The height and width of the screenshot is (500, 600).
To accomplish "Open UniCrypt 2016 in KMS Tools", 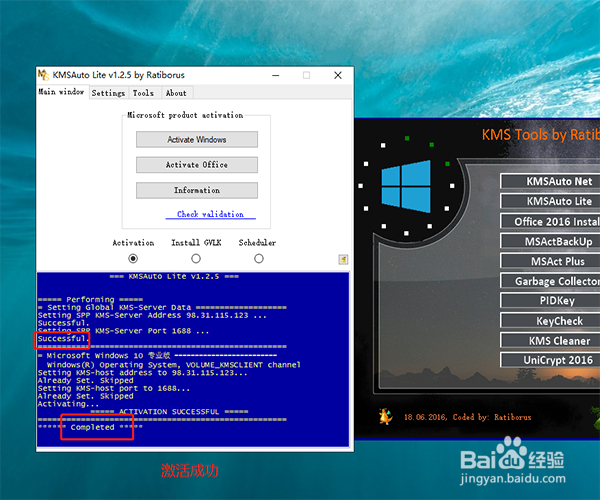I will (550, 360).
